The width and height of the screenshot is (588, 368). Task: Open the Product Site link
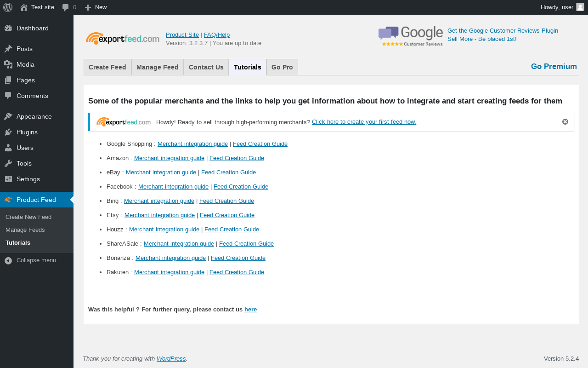click(182, 34)
